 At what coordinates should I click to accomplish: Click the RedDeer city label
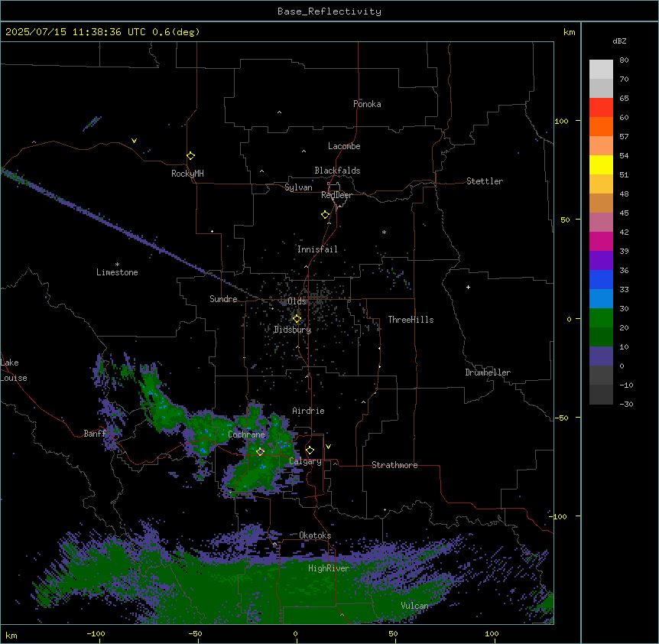[x=336, y=195]
